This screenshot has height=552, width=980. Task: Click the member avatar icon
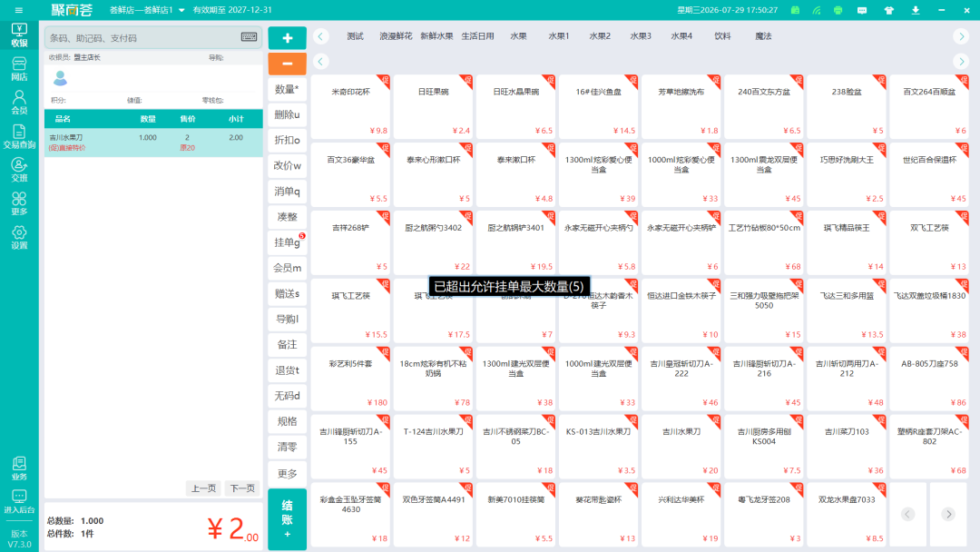pyautogui.click(x=60, y=78)
